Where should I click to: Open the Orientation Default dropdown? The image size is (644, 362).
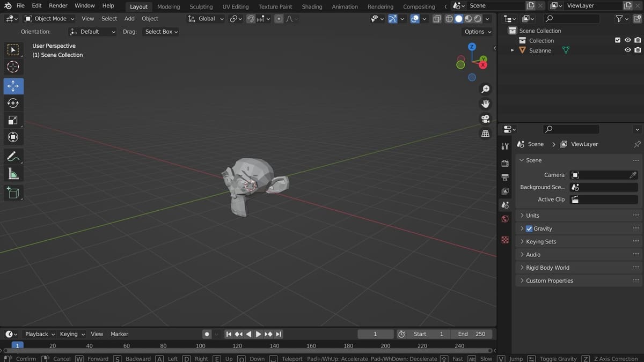point(93,32)
